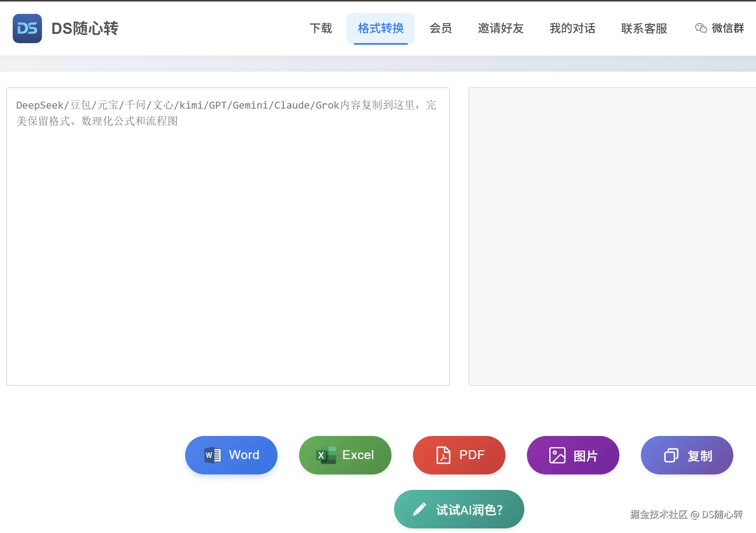The width and height of the screenshot is (756, 533).
Task: Open the 微信群 link
Action: pyautogui.click(x=728, y=28)
